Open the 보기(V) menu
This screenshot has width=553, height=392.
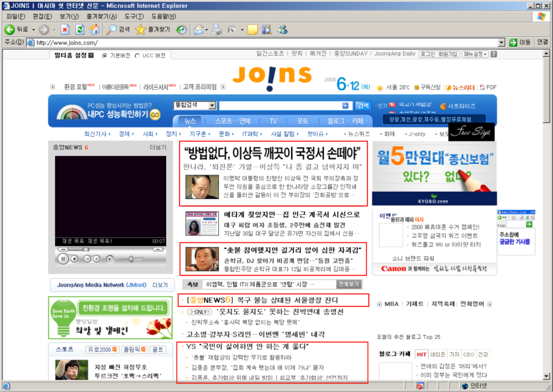pyautogui.click(x=69, y=17)
